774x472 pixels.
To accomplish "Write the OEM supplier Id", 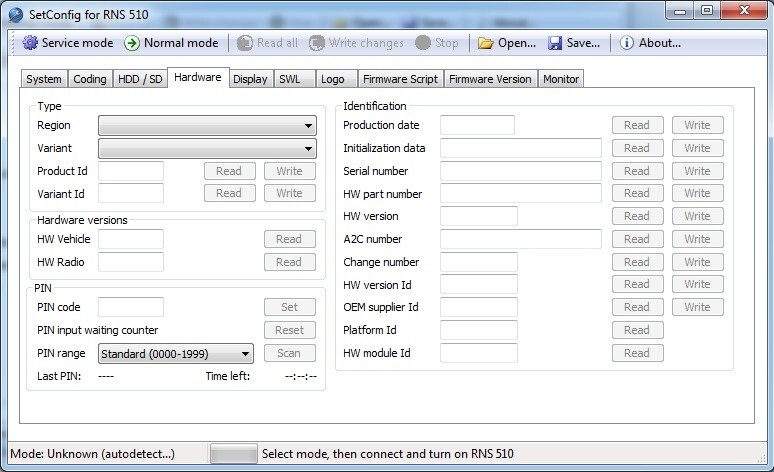I will 697,307.
